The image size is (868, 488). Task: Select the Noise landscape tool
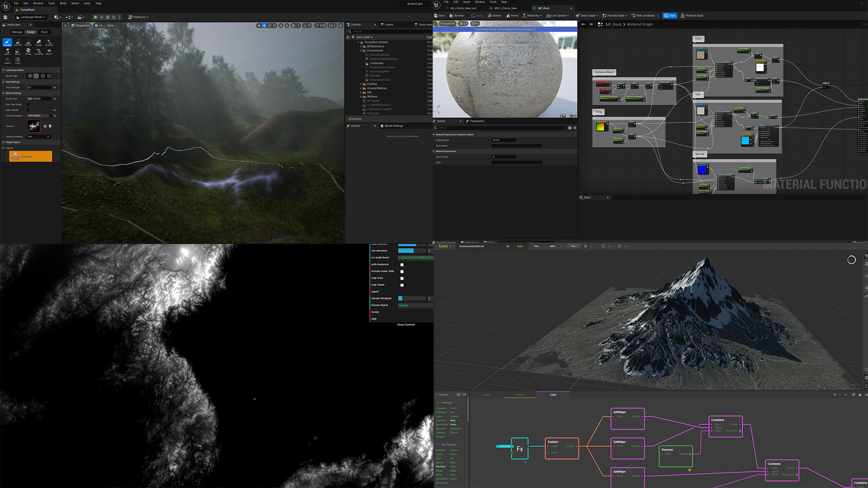[x=18, y=51]
